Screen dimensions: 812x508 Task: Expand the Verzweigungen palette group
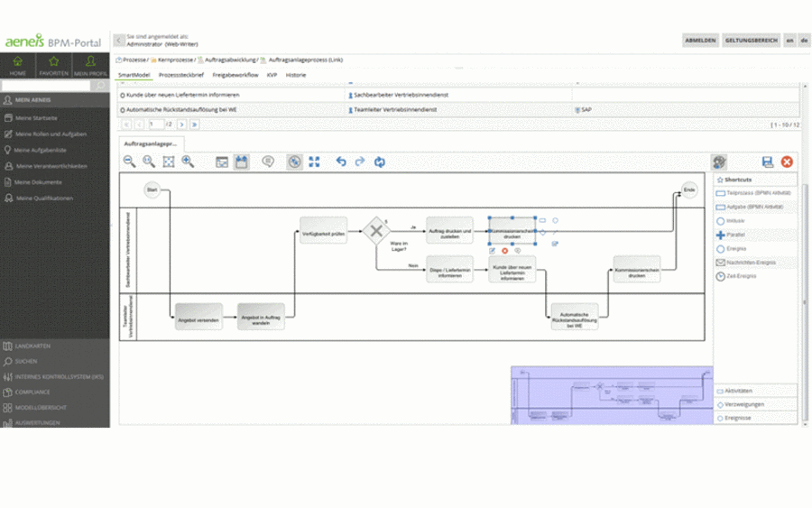pyautogui.click(x=755, y=404)
